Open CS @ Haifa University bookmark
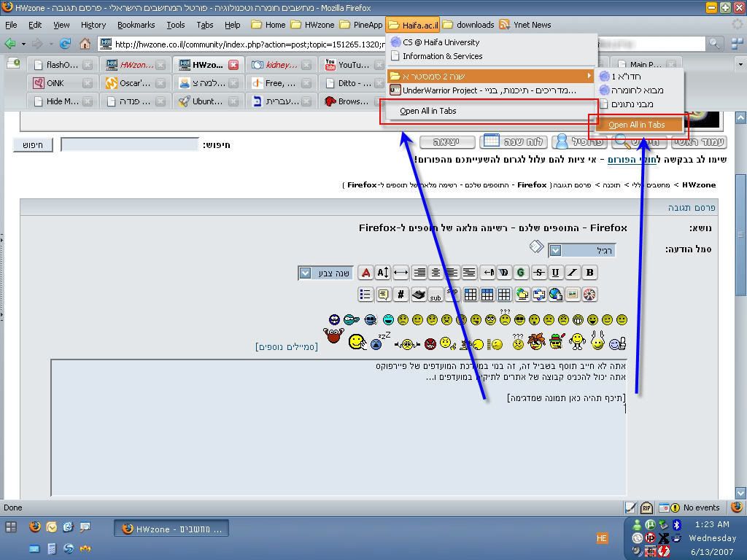 (491, 42)
